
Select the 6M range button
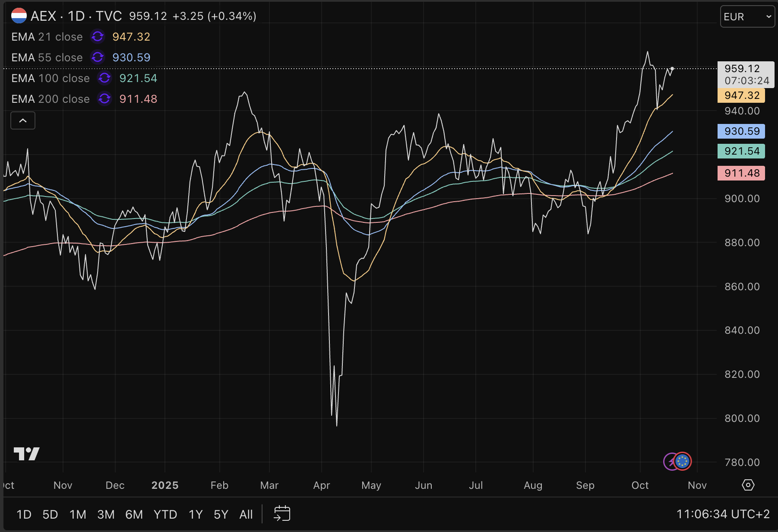point(134,514)
